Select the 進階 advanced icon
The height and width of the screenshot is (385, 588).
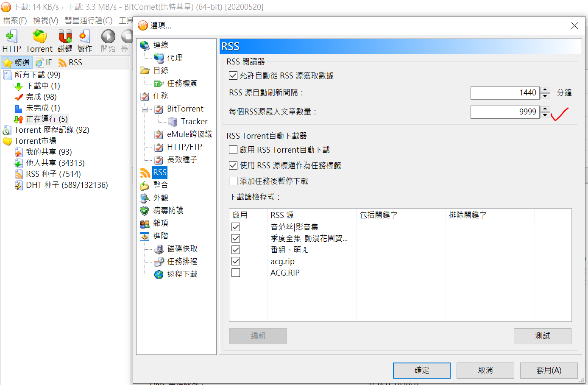(145, 236)
